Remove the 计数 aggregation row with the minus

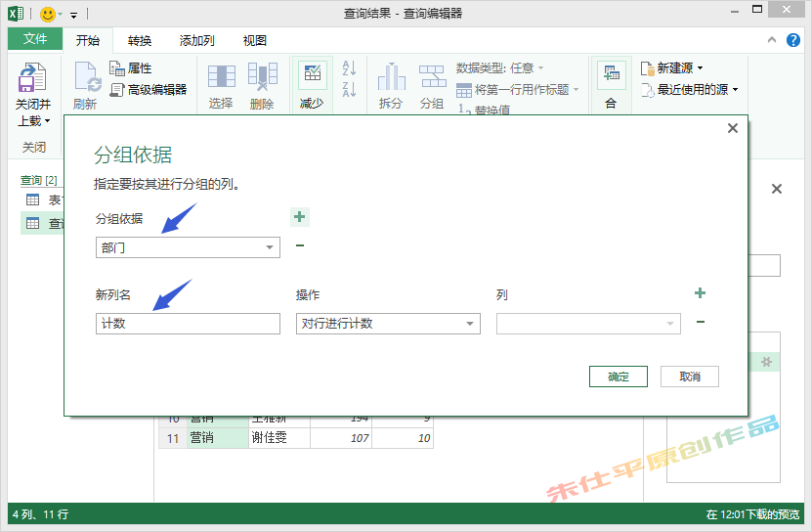pos(701,322)
